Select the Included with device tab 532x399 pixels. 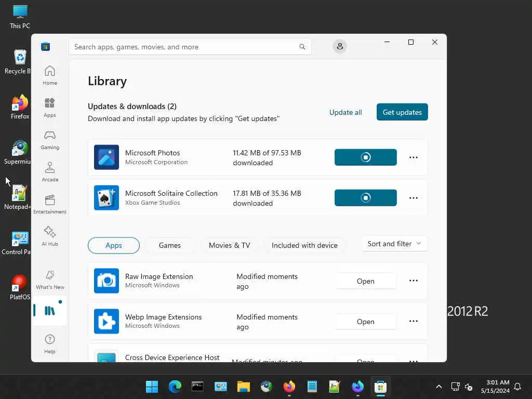[304, 245]
